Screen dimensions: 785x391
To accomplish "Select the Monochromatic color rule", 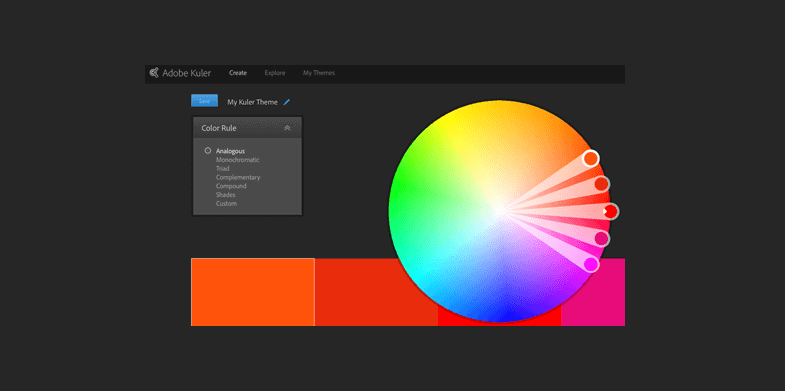I will 238,160.
